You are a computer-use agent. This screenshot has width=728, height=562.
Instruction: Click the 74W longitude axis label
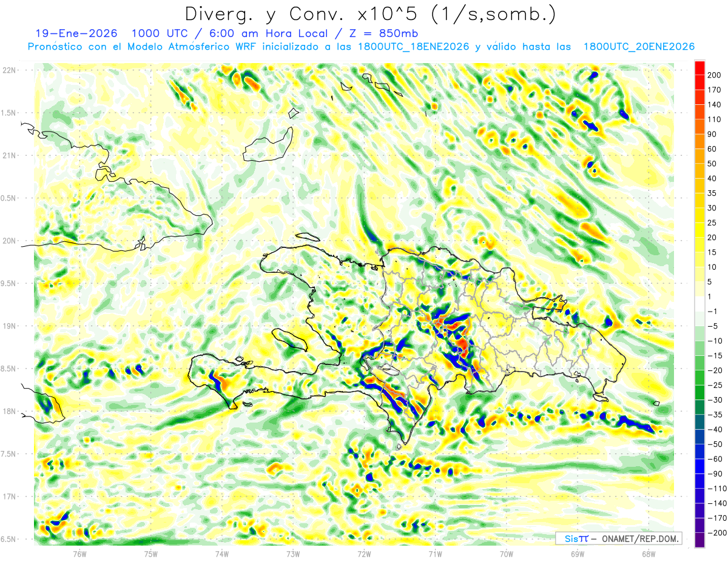coord(222,554)
